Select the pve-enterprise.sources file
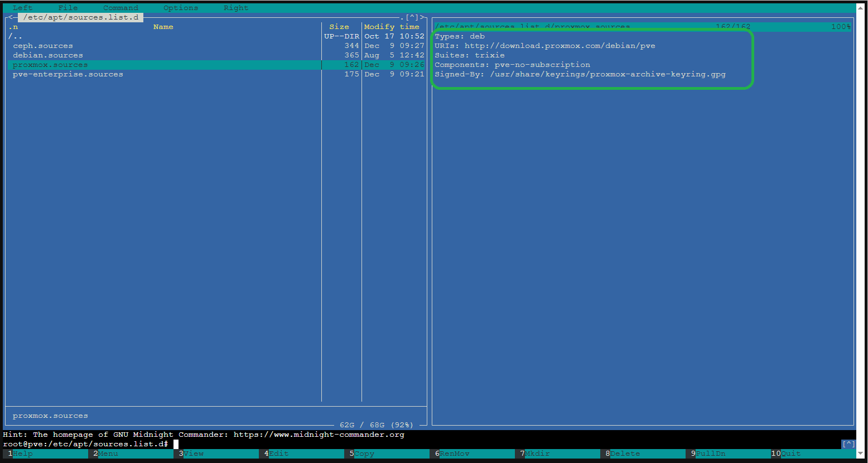The width and height of the screenshot is (868, 463). [68, 74]
